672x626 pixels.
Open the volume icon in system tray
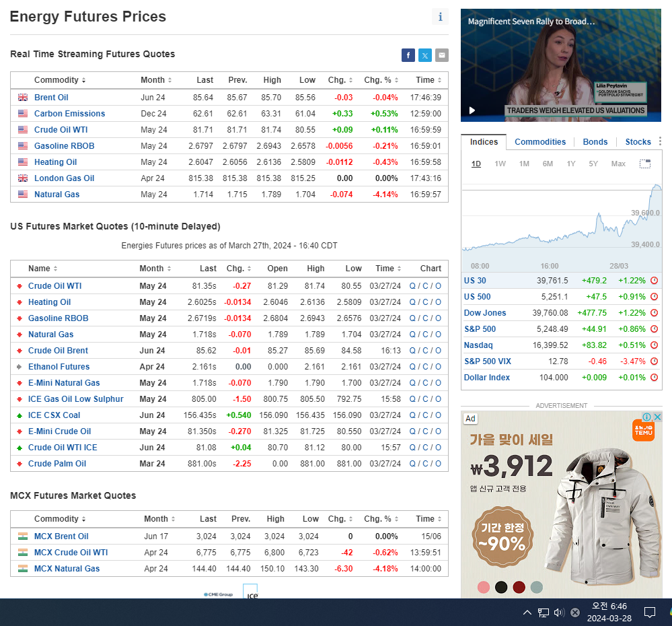tap(559, 613)
